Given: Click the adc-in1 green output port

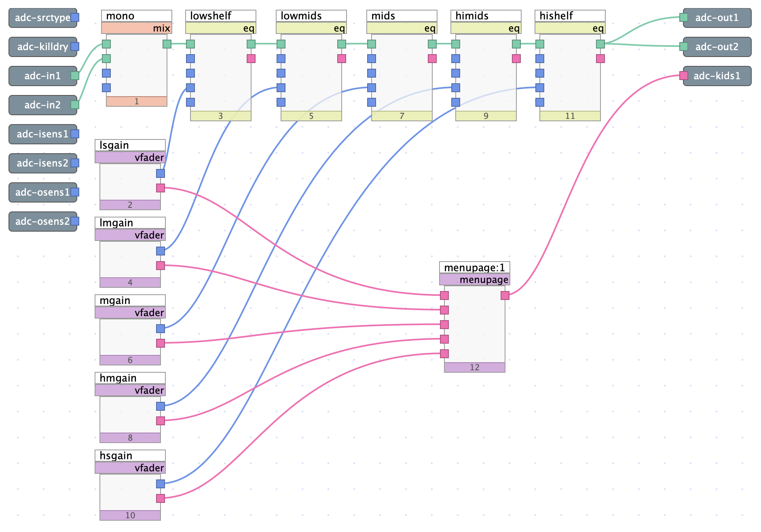Looking at the screenshot, I should pyautogui.click(x=75, y=76).
